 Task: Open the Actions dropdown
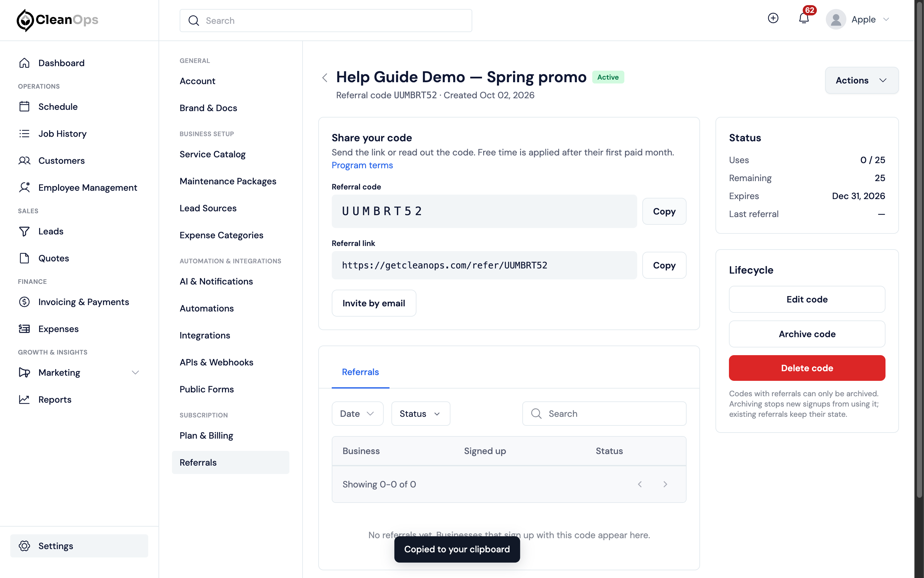pyautogui.click(x=861, y=80)
